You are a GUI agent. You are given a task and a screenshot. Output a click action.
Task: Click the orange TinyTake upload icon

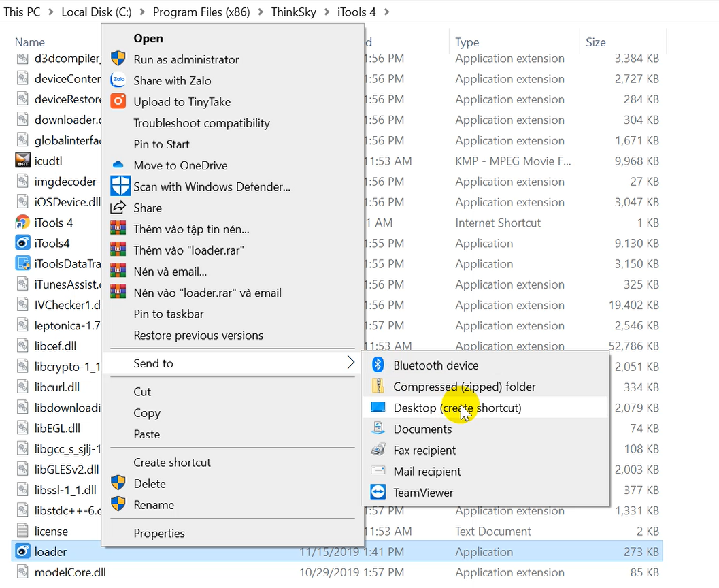click(118, 101)
